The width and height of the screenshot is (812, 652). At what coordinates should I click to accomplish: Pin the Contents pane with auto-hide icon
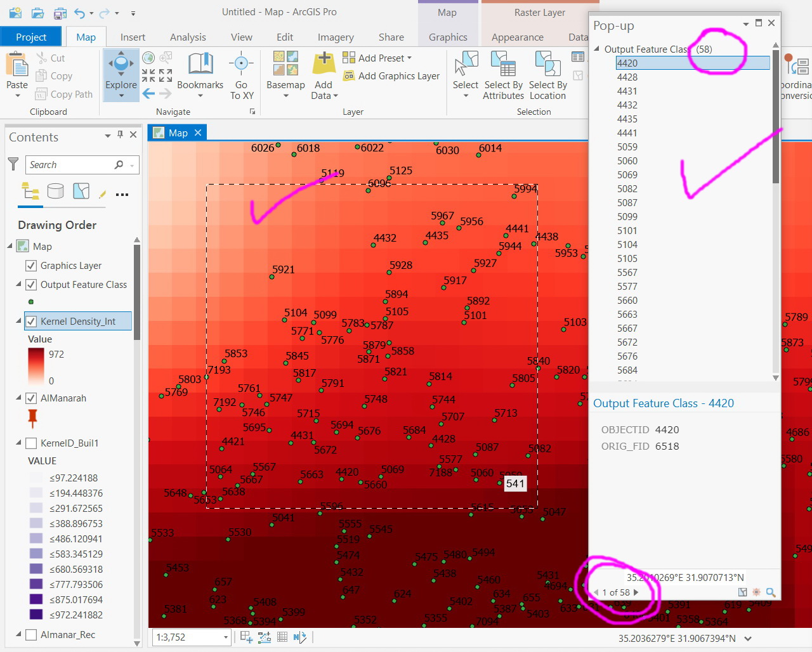pos(120,134)
